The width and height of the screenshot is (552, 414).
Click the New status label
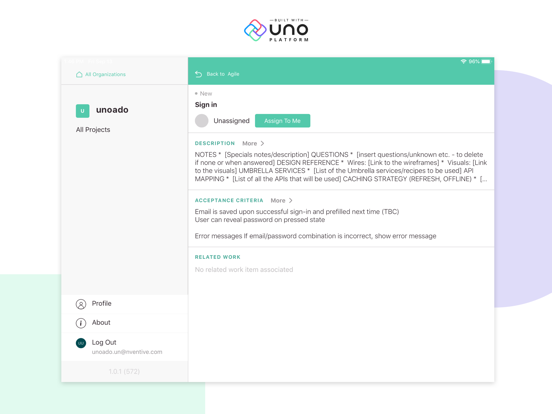206,94
